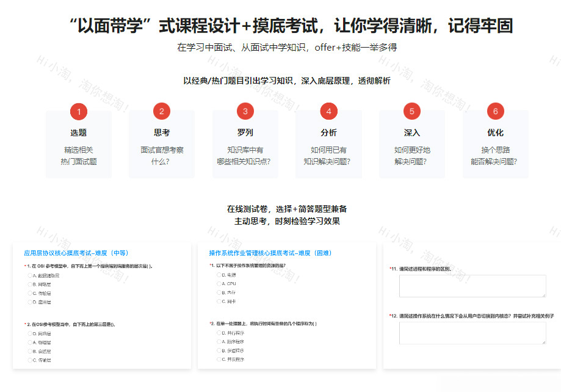The image size is (561, 392).
Task: Click the red number 6 circle above 优化
Action: coord(495,111)
